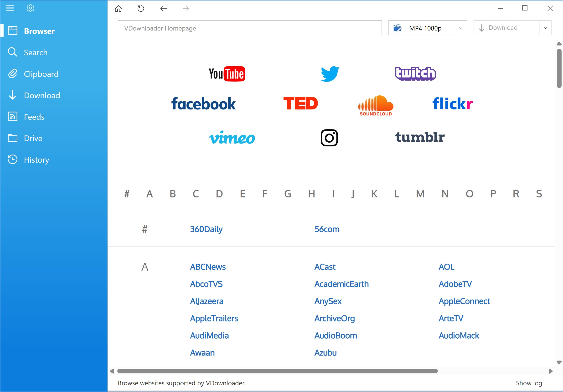This screenshot has width=563, height=392.
Task: Navigate forward with right arrow
Action: 186,9
